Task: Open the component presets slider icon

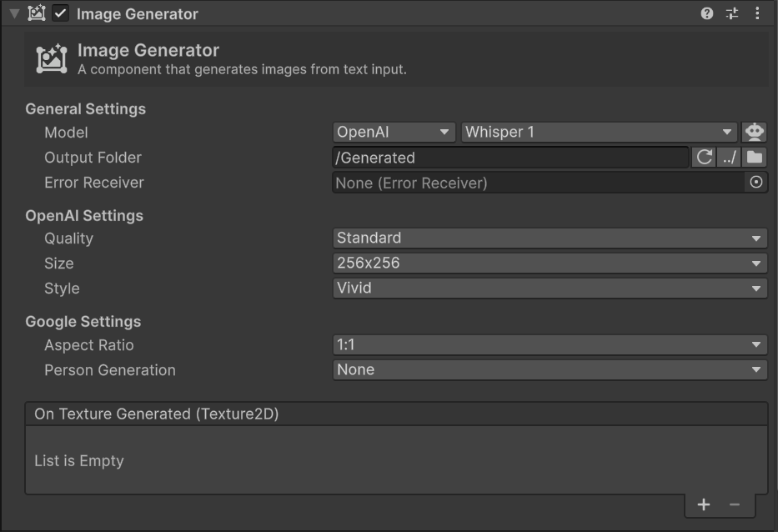Action: tap(732, 13)
